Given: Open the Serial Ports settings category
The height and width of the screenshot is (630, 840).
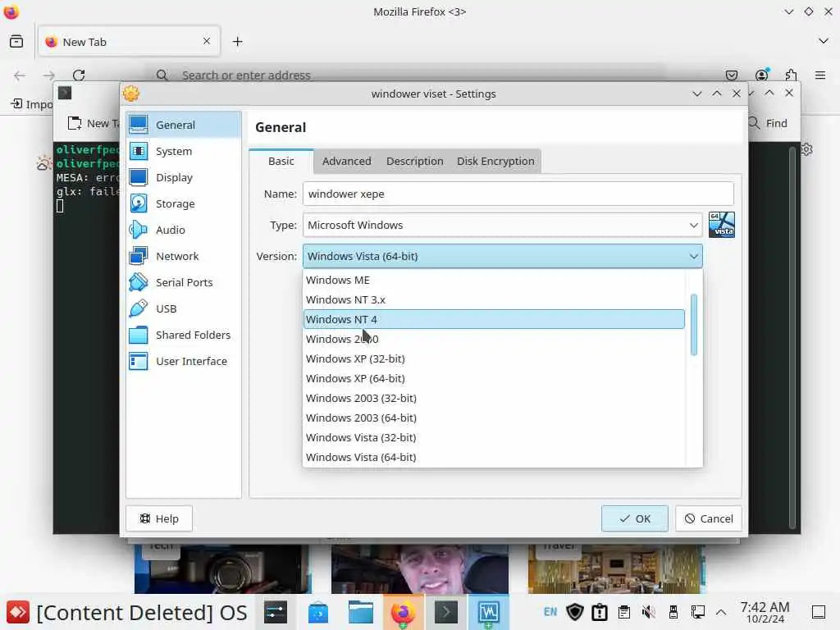Looking at the screenshot, I should 183,282.
